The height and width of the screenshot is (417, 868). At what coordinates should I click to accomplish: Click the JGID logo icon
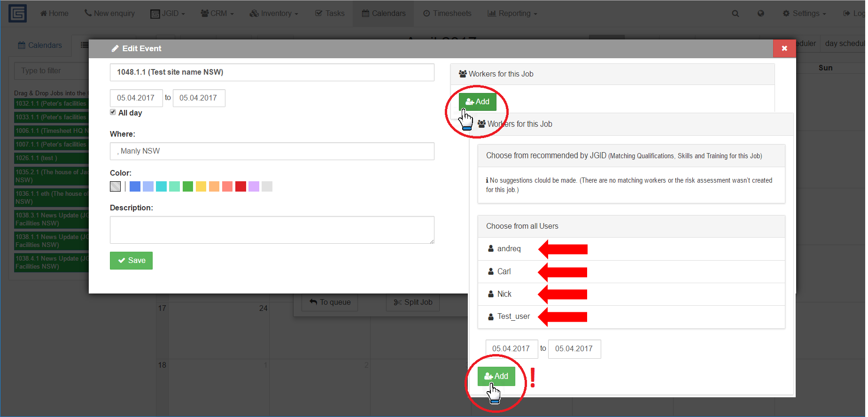(17, 13)
